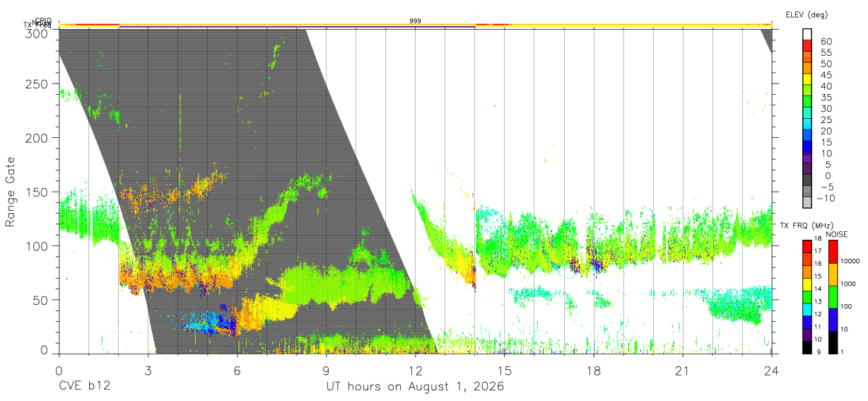The height and width of the screenshot is (401, 868).
Task: Click the "UT hours on August 1, 2026" label
Action: 415,387
